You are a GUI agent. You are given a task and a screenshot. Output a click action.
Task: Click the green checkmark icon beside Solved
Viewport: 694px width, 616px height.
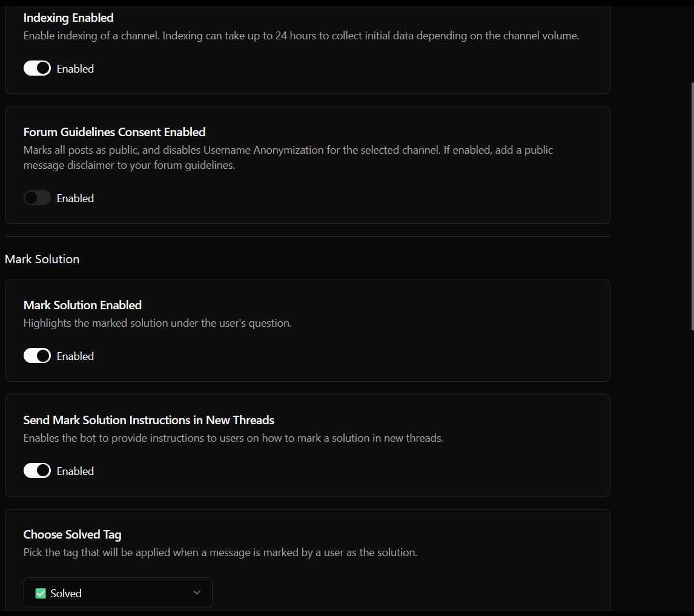tap(41, 594)
